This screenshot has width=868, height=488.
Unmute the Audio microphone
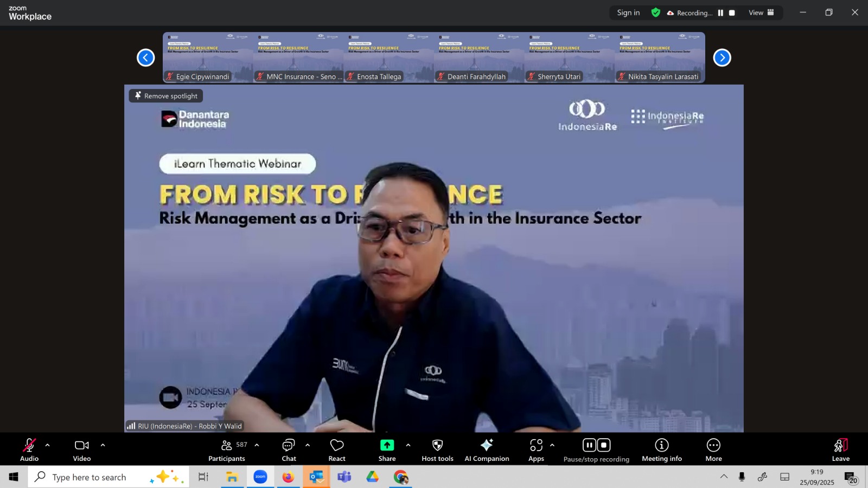(29, 450)
